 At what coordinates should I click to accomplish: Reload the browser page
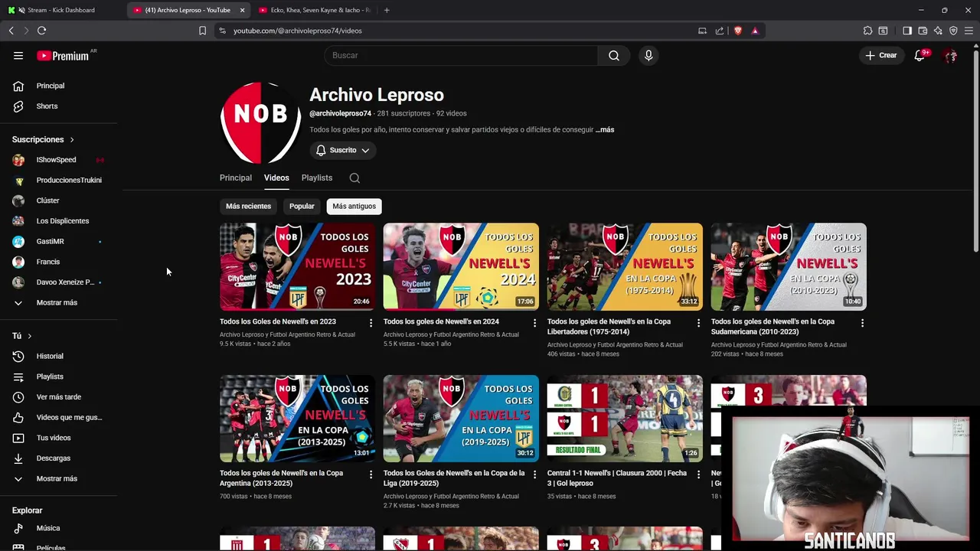pyautogui.click(x=41, y=31)
